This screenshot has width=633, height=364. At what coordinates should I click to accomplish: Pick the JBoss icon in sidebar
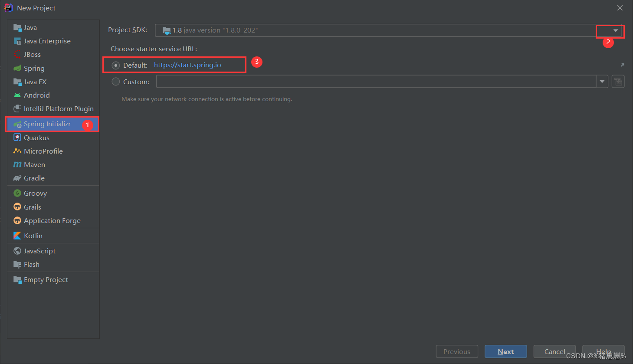(x=17, y=55)
